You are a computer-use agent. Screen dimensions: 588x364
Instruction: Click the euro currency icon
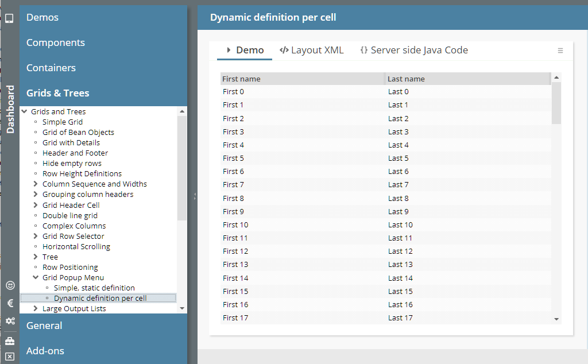10,303
